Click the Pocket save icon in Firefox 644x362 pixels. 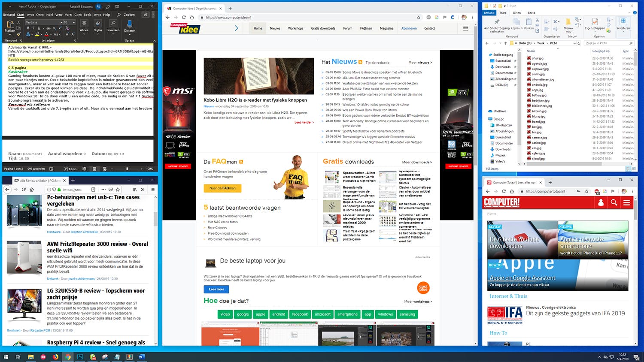tap(111, 189)
